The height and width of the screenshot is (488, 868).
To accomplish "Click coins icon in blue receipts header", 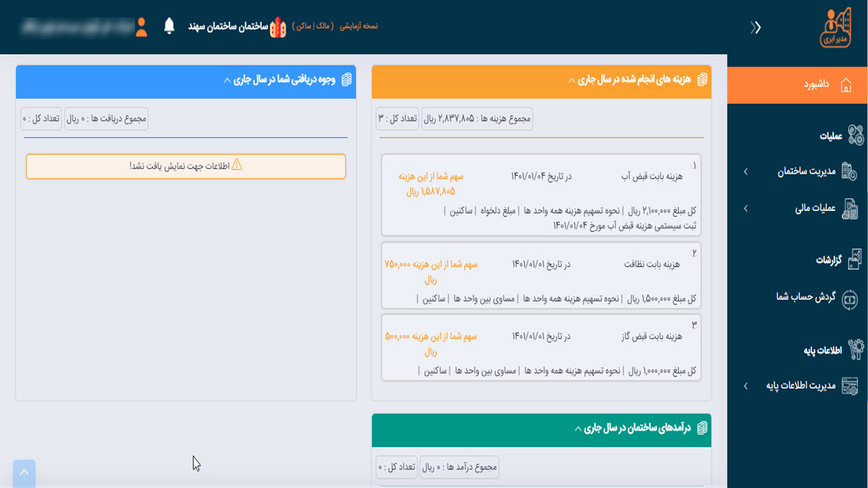I will [x=346, y=80].
